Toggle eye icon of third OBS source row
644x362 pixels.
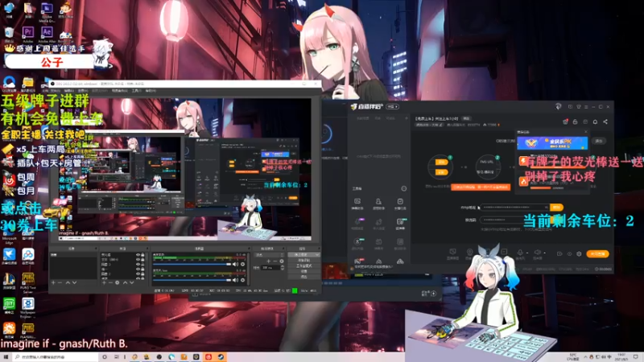click(x=138, y=265)
